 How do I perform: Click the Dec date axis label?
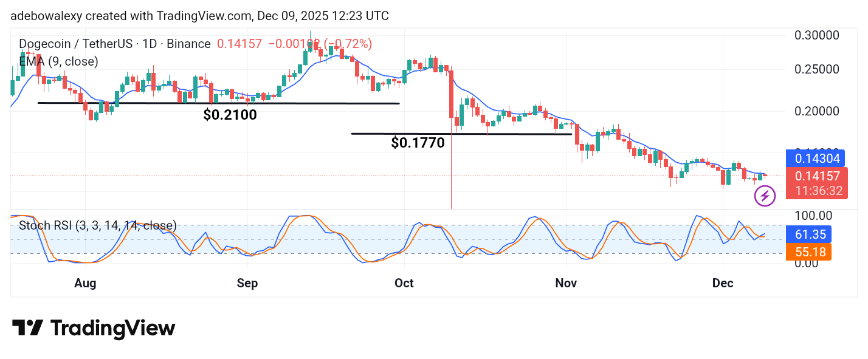[x=723, y=283]
